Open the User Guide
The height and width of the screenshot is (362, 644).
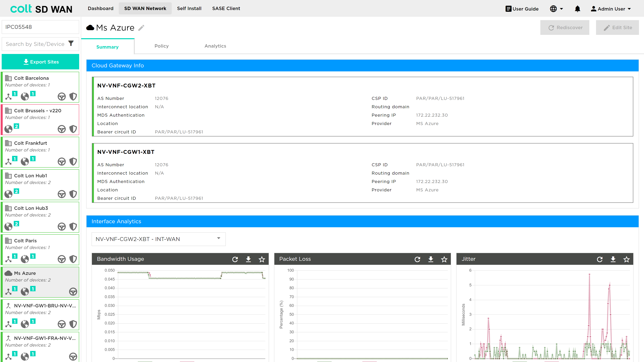tap(522, 9)
